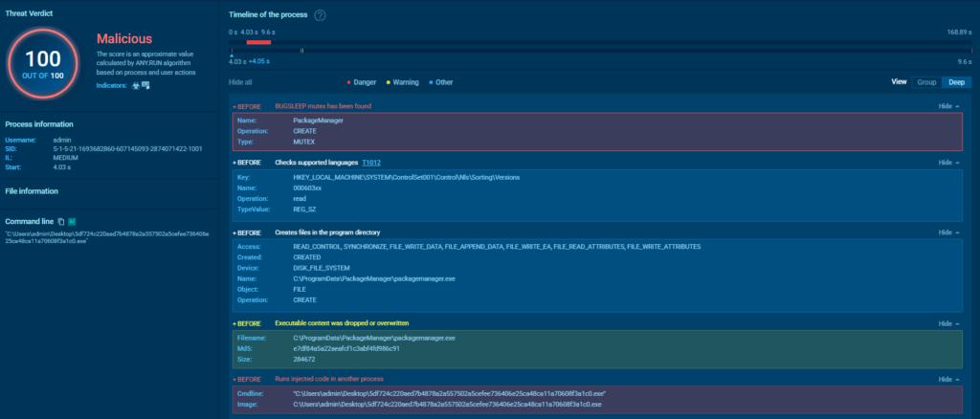Switch to Group view

coord(926,82)
